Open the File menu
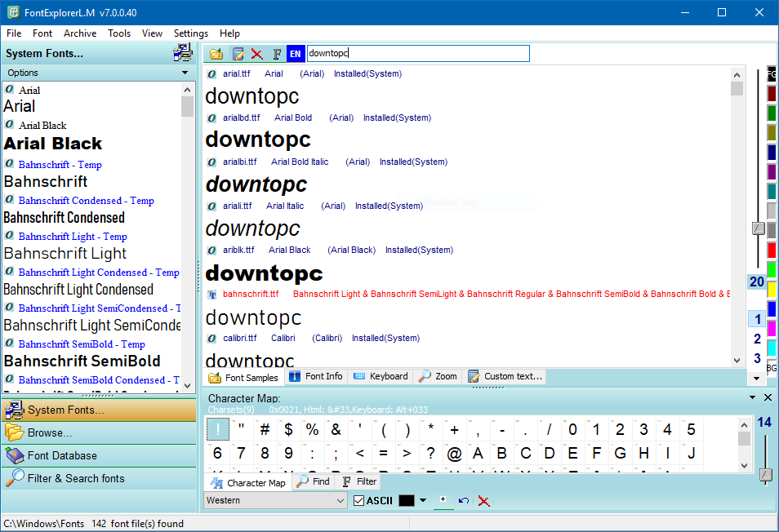Screen dimensions: 779x532 tap(14, 33)
